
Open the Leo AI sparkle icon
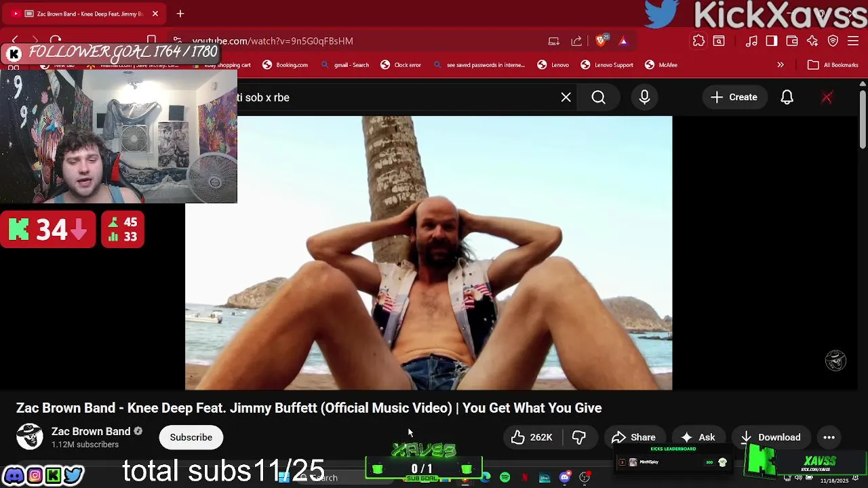coord(812,41)
